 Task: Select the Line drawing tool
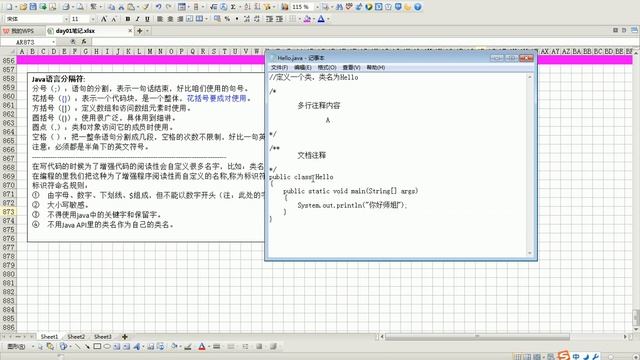(x=78, y=347)
